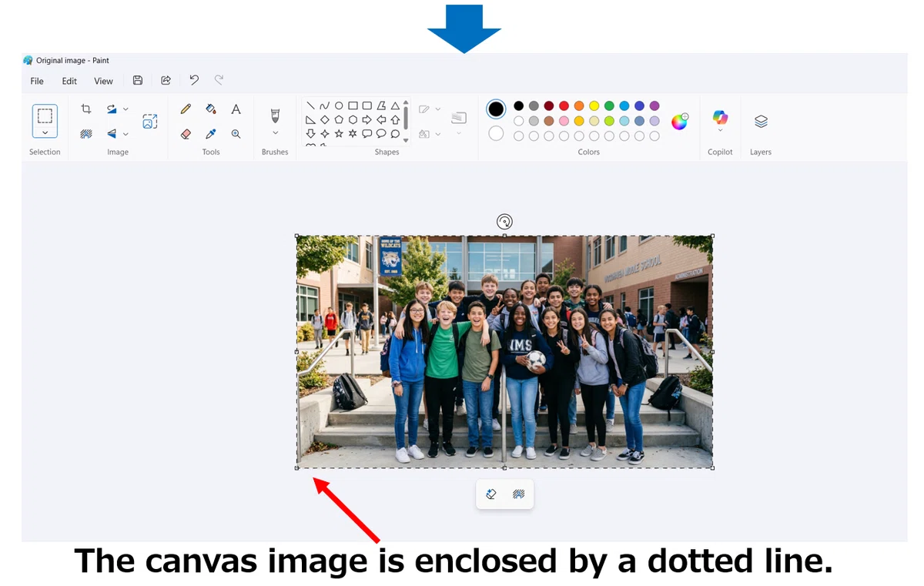924x586 pixels.
Task: Select the Pencil tool
Action: (x=186, y=109)
